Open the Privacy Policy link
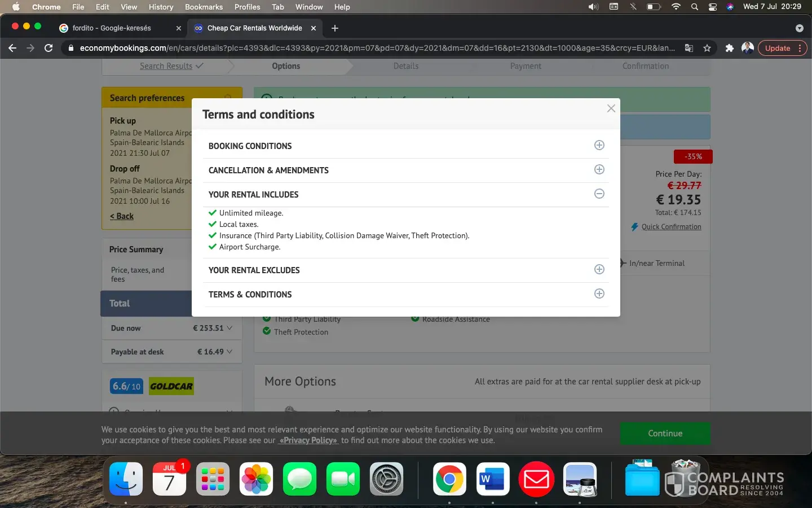The image size is (812, 508). 308,440
